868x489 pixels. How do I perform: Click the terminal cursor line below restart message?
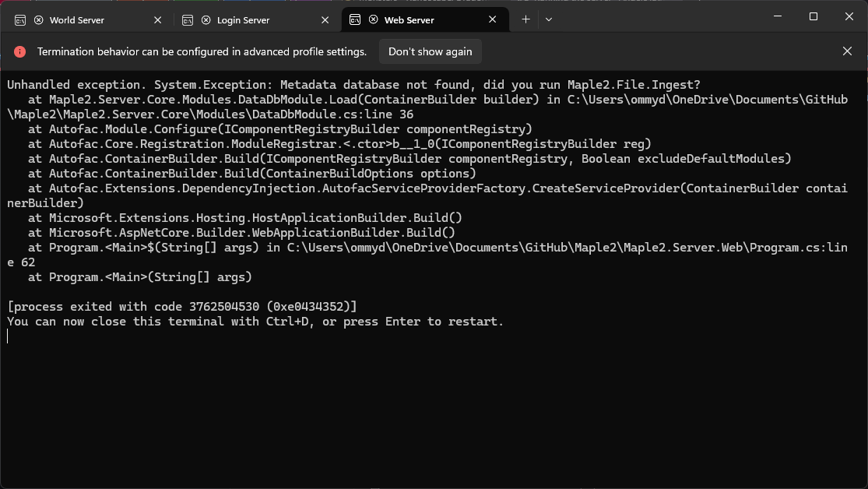point(9,336)
